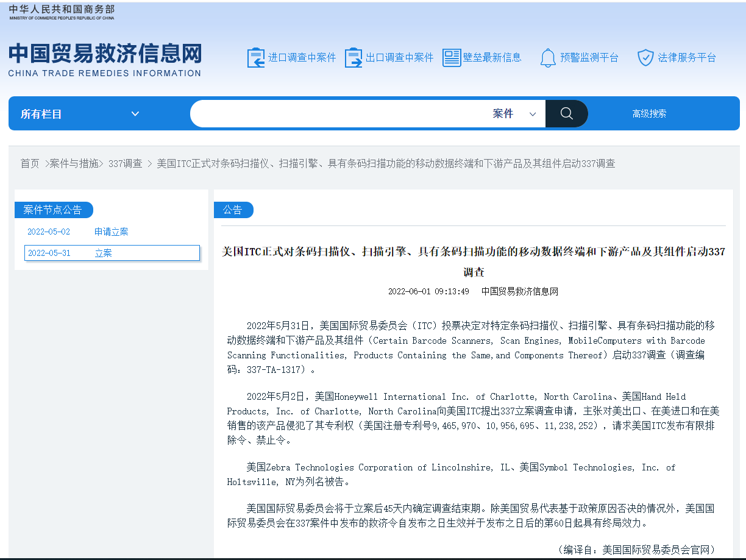Click the chevron next to 所有栏目

click(x=135, y=114)
